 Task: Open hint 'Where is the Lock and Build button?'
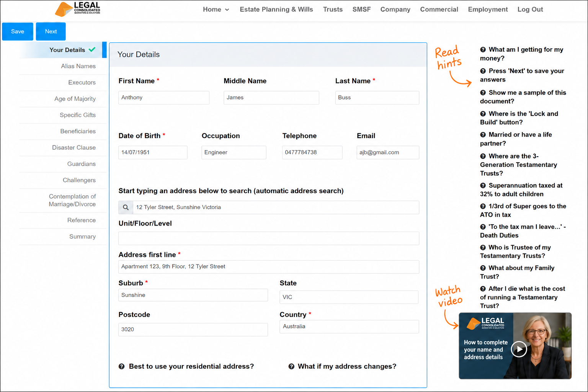[519, 118]
